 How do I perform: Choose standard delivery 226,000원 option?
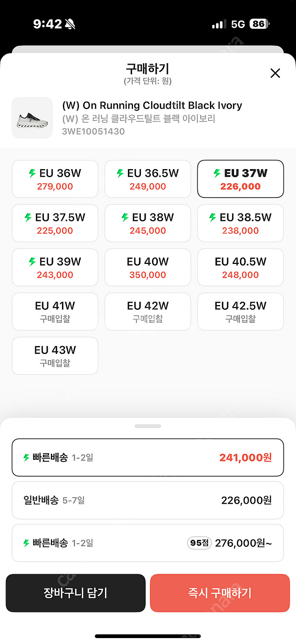tap(148, 500)
